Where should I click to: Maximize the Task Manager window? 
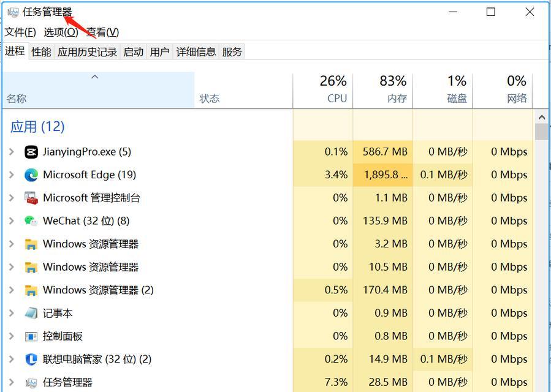[x=491, y=12]
